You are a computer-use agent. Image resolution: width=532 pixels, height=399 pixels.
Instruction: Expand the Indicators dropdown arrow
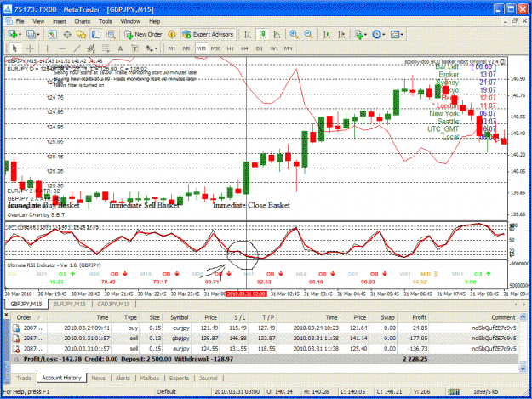tap(365, 35)
